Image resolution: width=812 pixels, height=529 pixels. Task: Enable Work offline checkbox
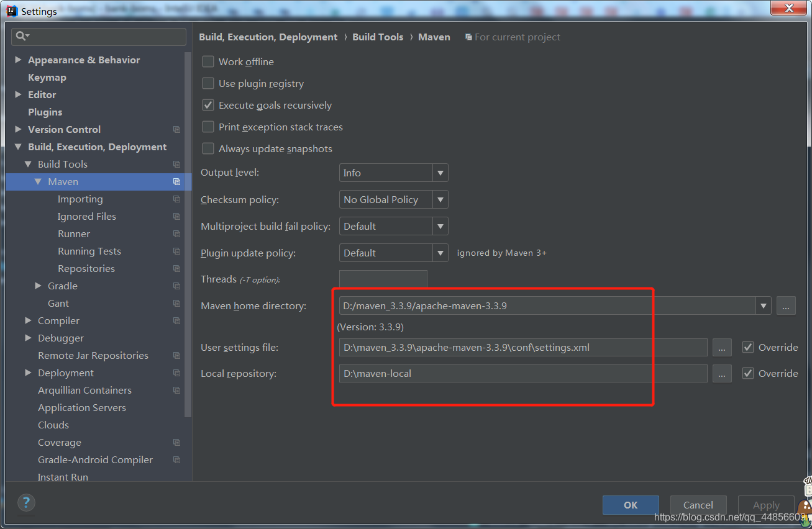208,61
